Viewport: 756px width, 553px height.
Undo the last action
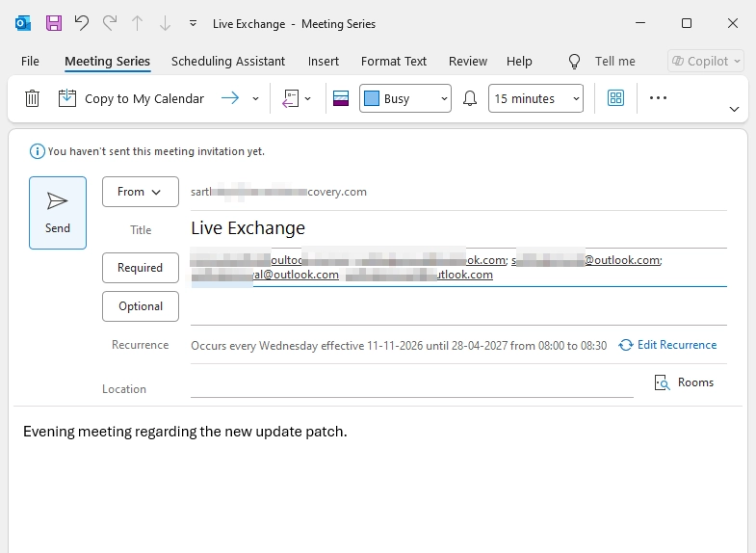point(82,23)
